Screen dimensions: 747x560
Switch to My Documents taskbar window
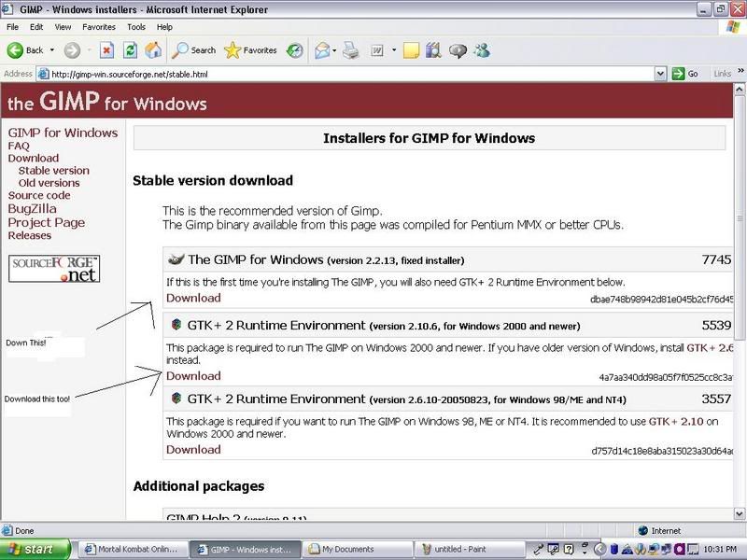pos(357,549)
